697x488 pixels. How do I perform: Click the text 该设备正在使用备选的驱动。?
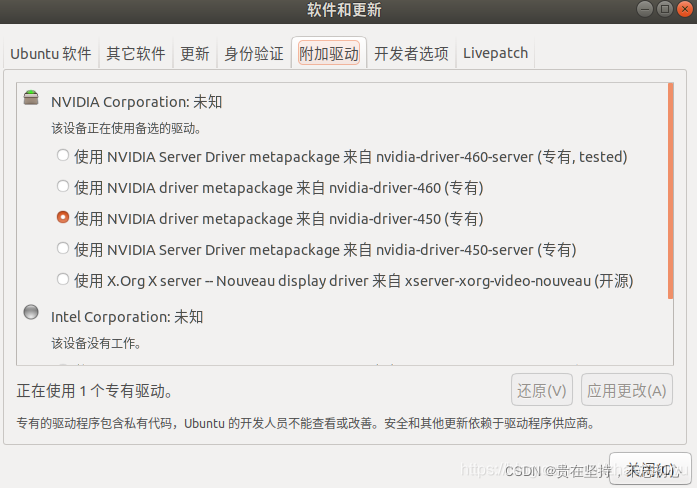(126, 128)
